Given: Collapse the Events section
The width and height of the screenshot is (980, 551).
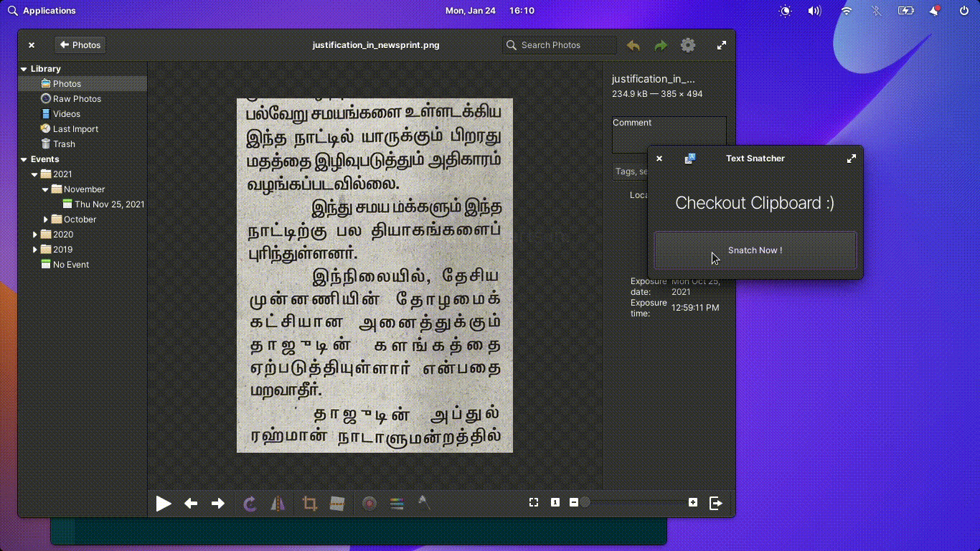Looking at the screenshot, I should [x=24, y=159].
